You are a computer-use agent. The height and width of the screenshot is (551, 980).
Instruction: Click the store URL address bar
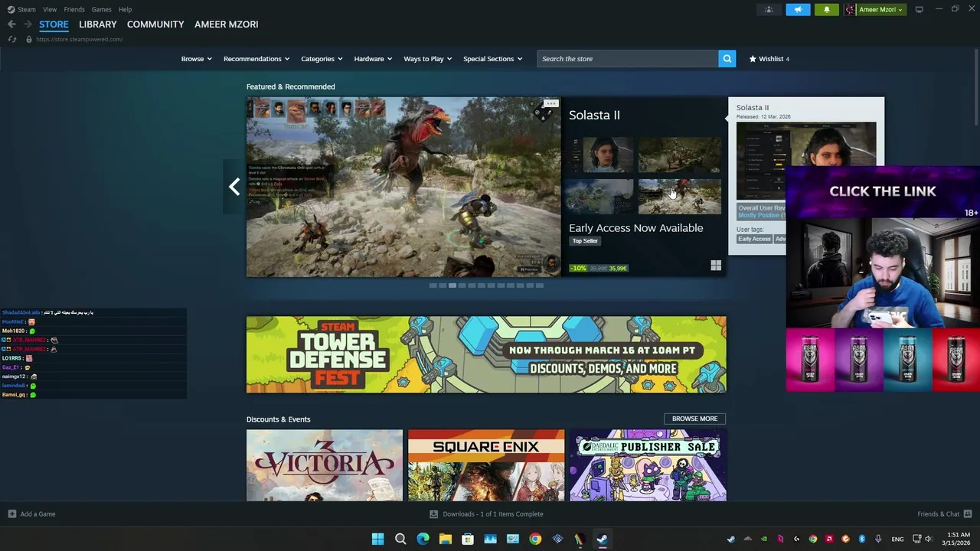click(79, 39)
